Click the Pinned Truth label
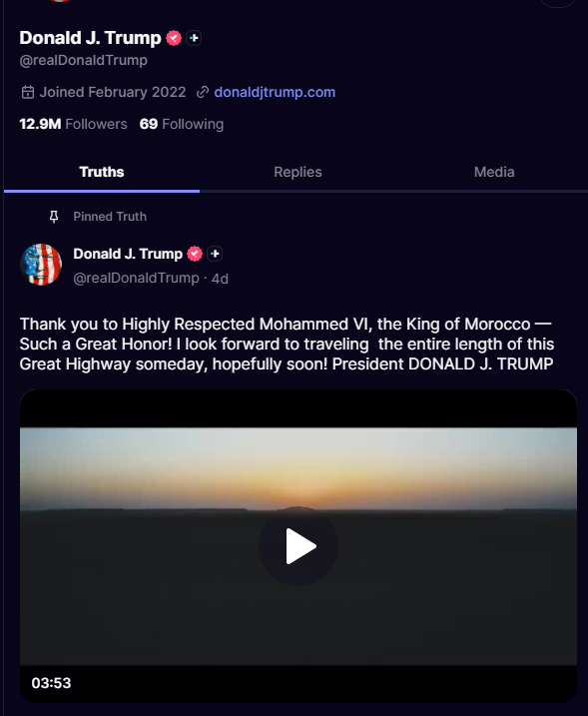Viewport: 588px width, 716px height. click(110, 217)
